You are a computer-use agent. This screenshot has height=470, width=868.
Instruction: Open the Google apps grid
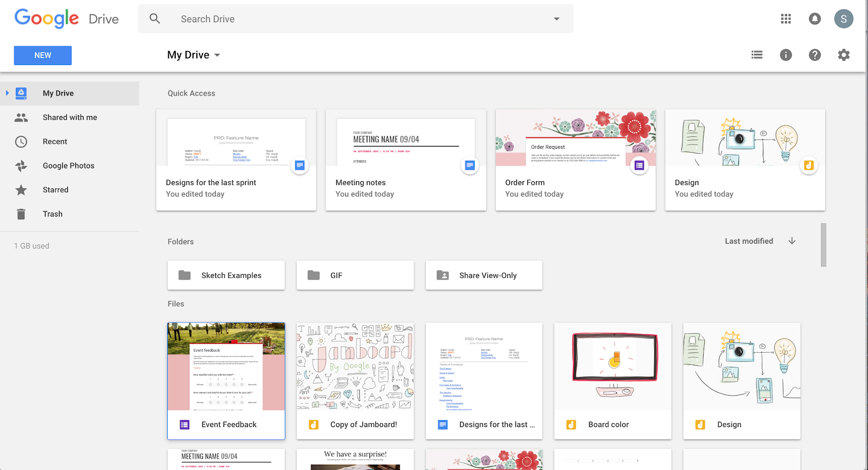click(x=786, y=19)
